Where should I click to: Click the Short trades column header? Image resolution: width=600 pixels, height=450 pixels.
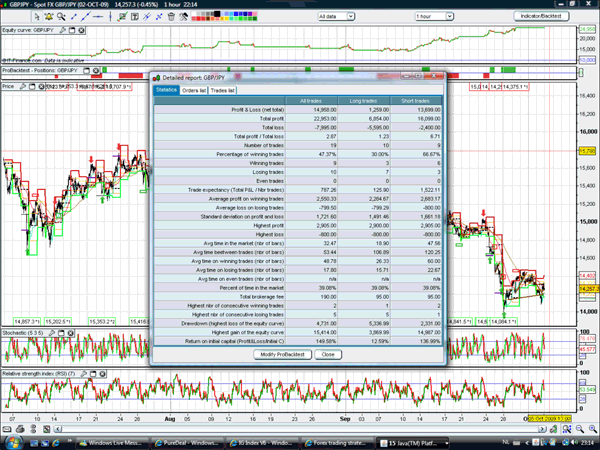tap(416, 101)
